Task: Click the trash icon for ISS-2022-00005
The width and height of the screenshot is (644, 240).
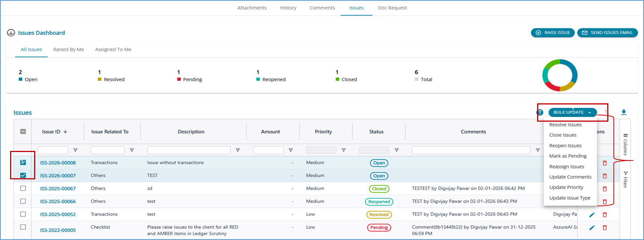Action: [605, 228]
